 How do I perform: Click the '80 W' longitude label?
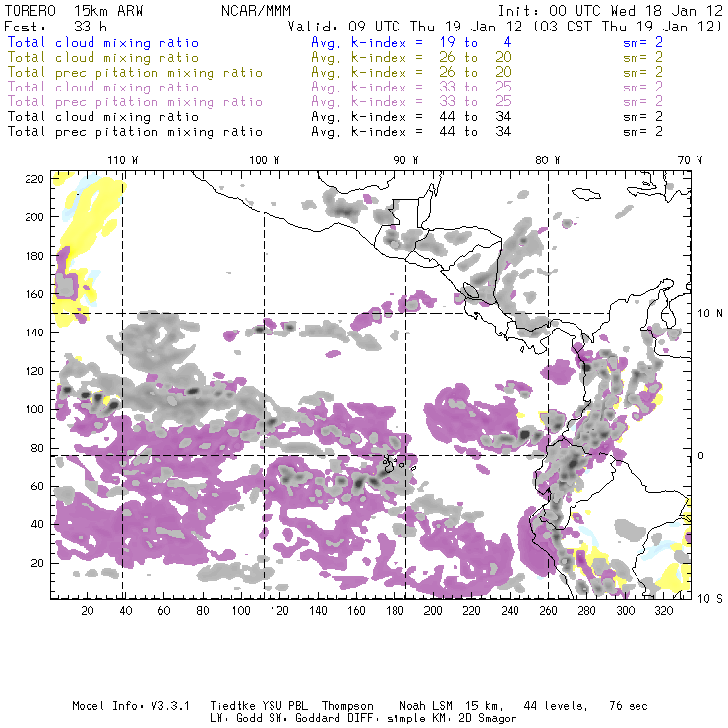[547, 160]
